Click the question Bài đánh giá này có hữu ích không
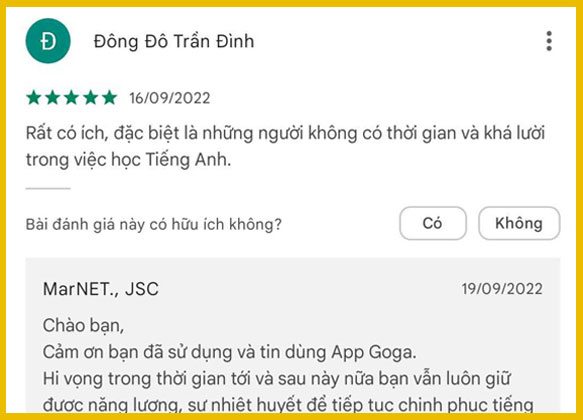The image size is (583, 420). (x=154, y=224)
